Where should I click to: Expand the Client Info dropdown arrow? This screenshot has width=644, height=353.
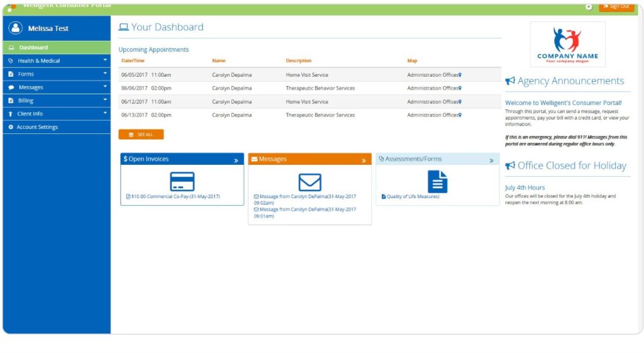click(x=105, y=113)
